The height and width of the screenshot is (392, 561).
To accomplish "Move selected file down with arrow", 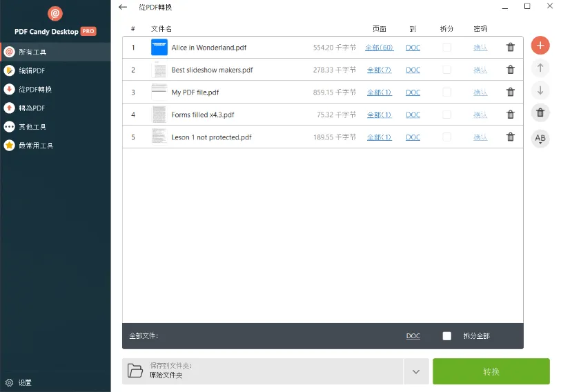I will tap(540, 90).
